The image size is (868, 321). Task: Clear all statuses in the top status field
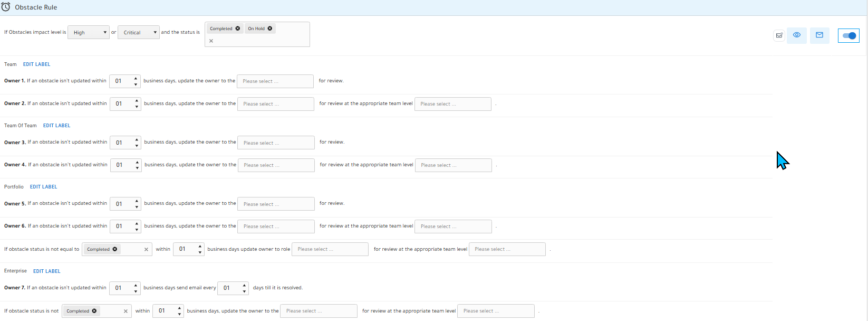pyautogui.click(x=211, y=41)
